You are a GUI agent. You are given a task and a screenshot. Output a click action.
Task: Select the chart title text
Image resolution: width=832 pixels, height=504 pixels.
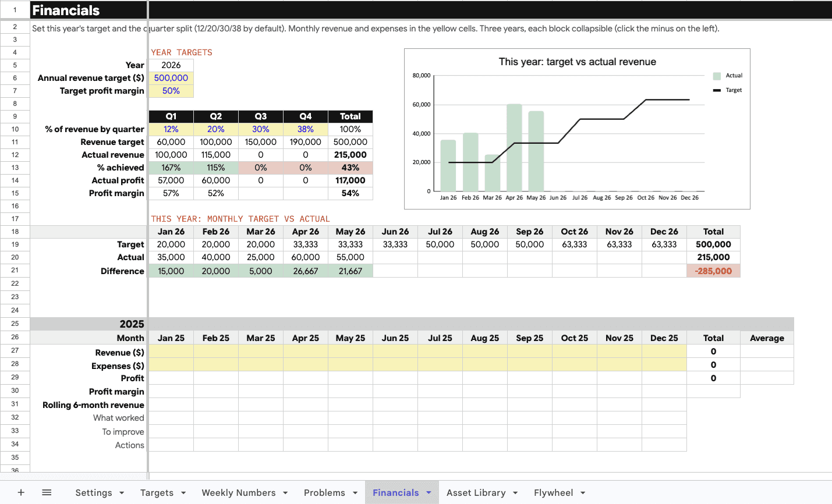point(577,62)
